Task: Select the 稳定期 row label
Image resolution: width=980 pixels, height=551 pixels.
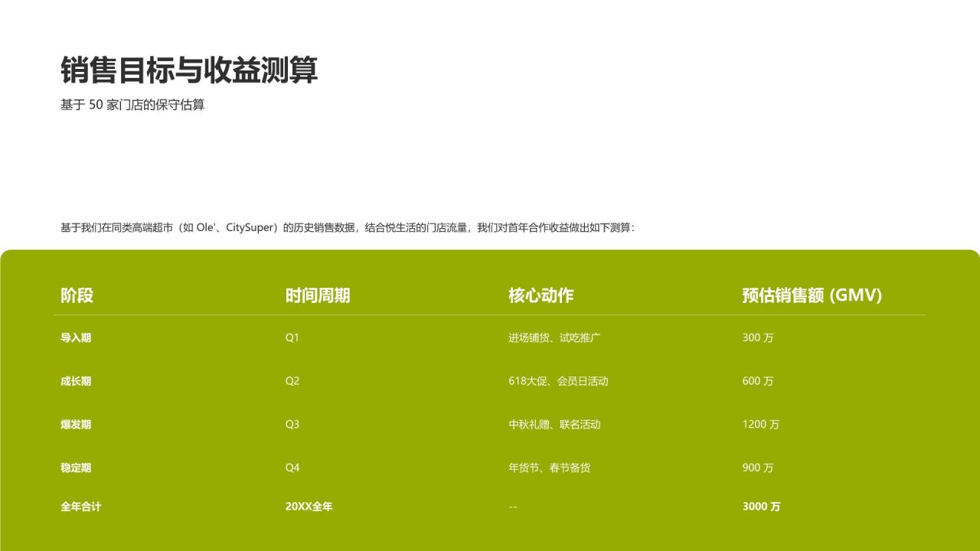Action: 76,468
